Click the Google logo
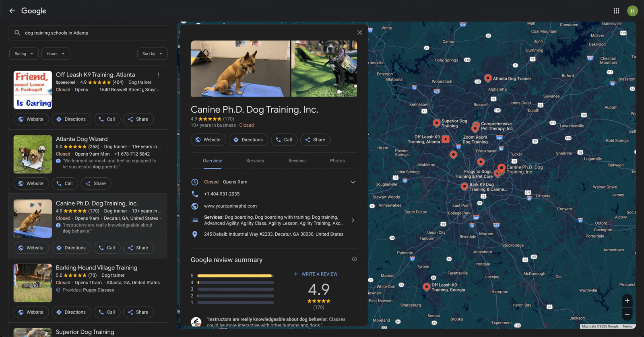644x337 pixels. (34, 11)
